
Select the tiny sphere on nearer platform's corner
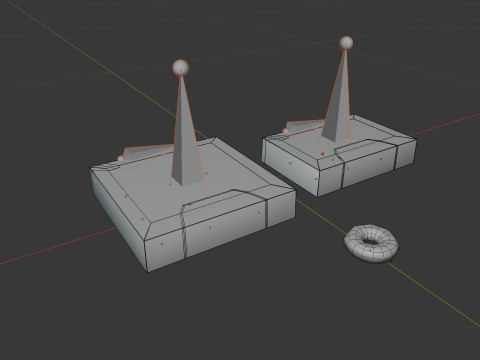pos(121,158)
